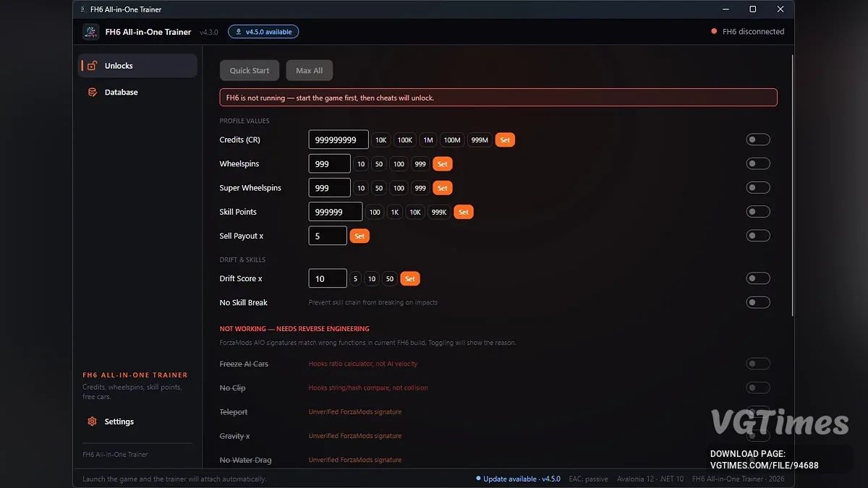
Task: Click the FH6 trainer logo icon
Action: pos(91,32)
